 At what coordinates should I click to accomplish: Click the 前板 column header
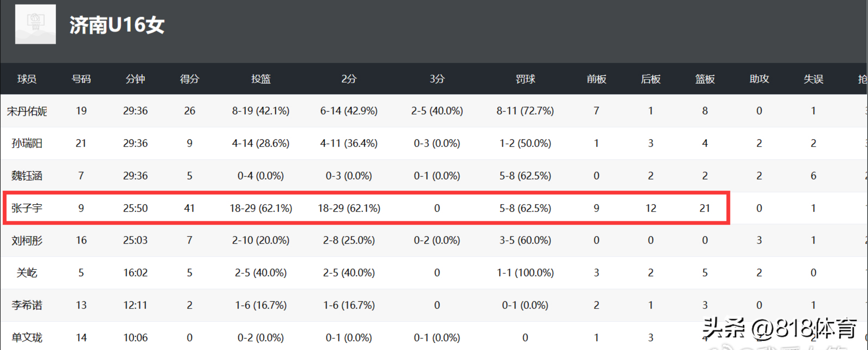pyautogui.click(x=596, y=79)
